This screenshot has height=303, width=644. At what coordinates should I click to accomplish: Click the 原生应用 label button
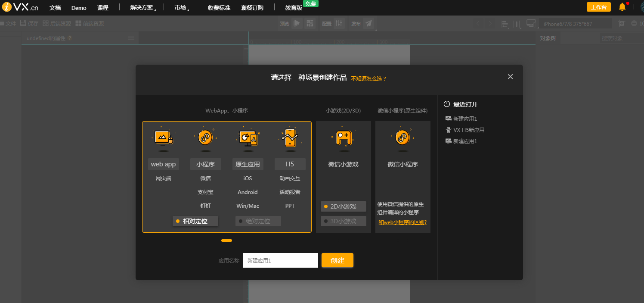coord(248,164)
